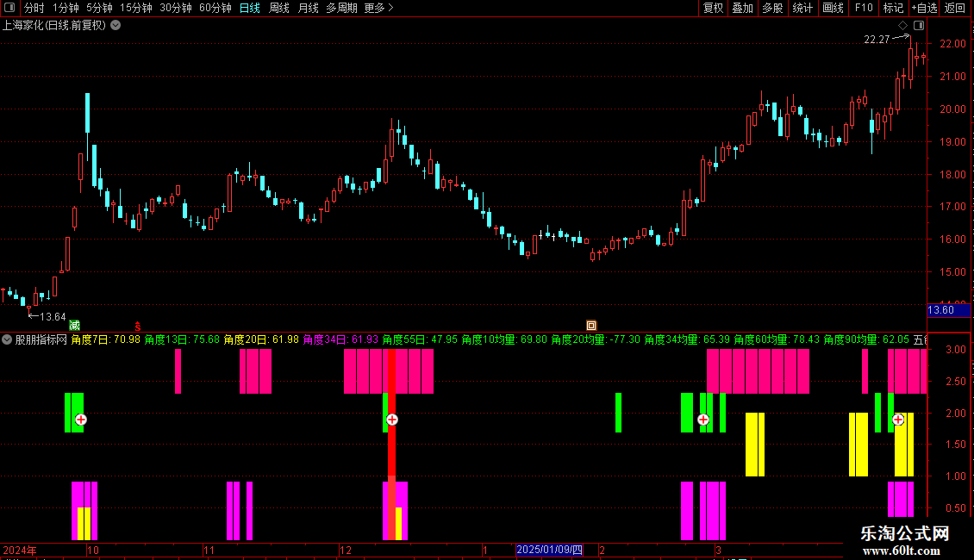Add stock to watchlist with +自选
The image size is (974, 560).
click(924, 8)
